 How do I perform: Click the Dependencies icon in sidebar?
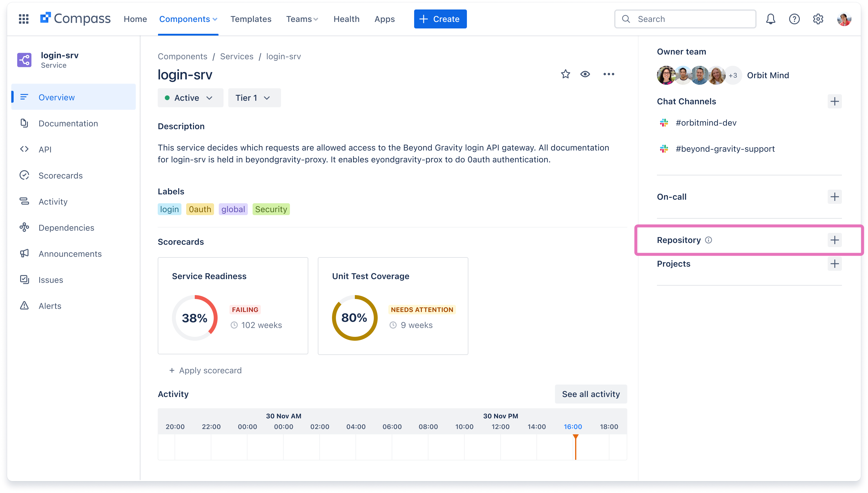coord(24,227)
